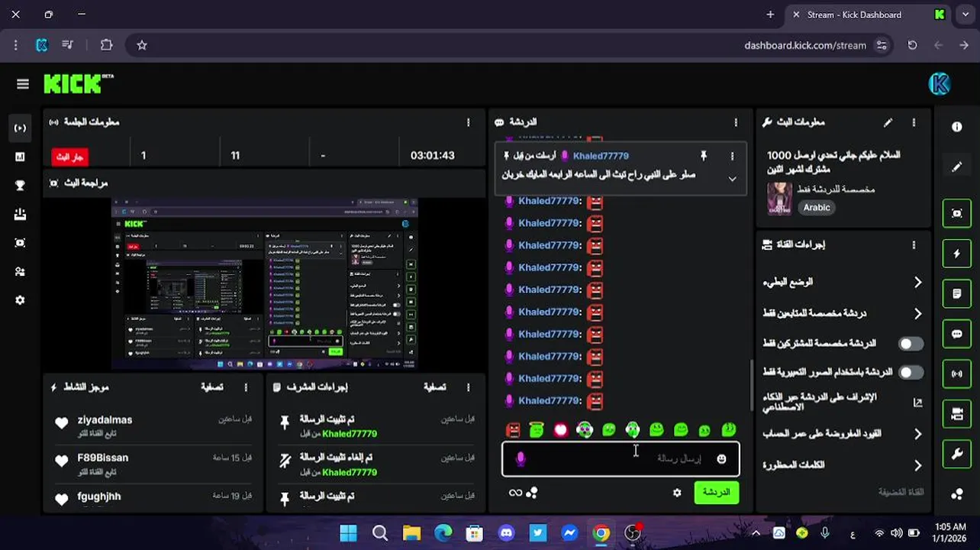This screenshot has height=550, width=980.
Task: Click the info icon in right widget bar
Action: point(957,127)
